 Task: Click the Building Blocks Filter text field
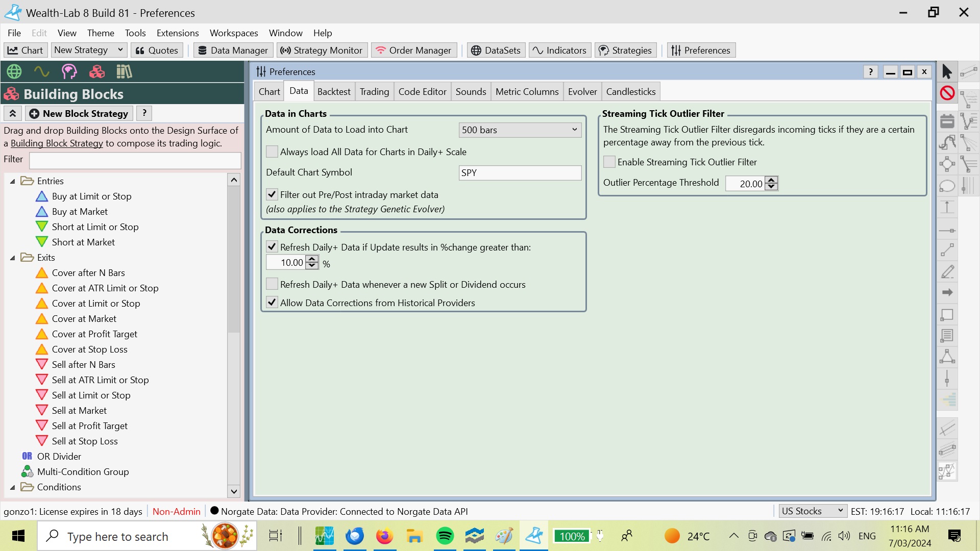click(x=135, y=160)
